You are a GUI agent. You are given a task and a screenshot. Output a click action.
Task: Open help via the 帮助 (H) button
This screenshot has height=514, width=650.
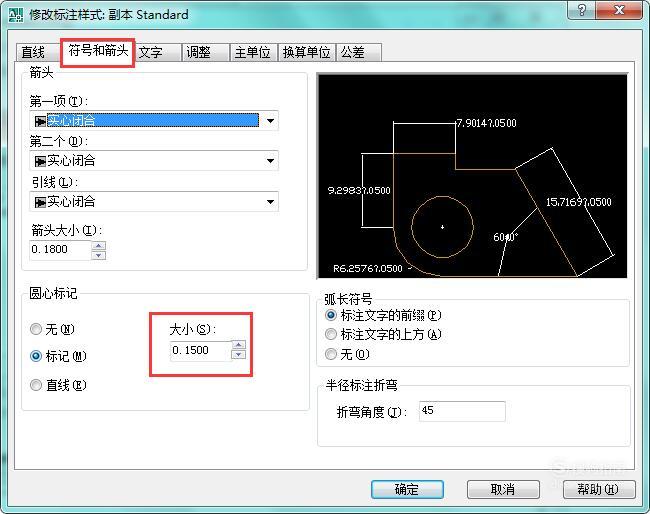point(599,490)
